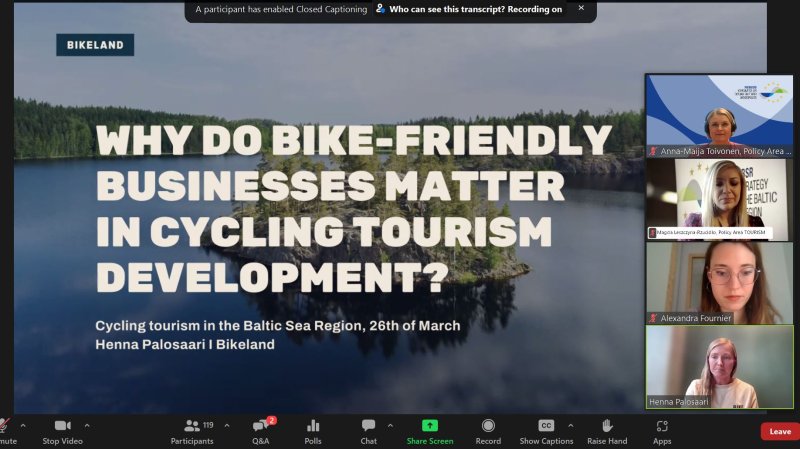Open the Chat panel

pyautogui.click(x=368, y=430)
